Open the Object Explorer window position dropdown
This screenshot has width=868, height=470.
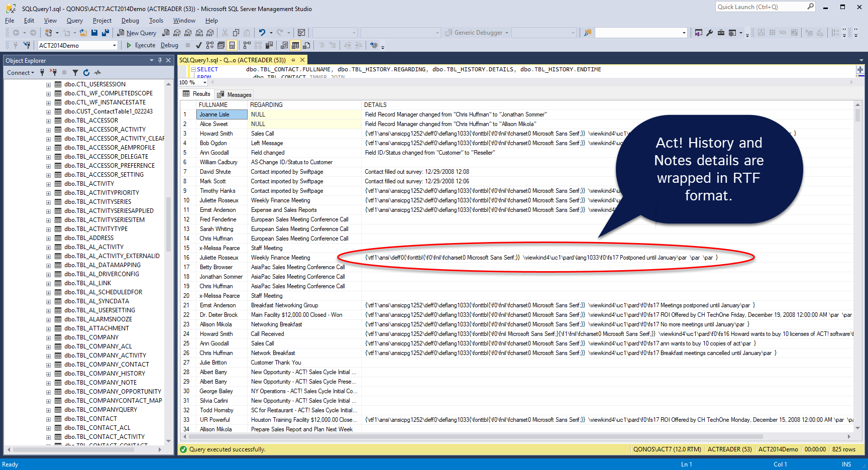152,60
